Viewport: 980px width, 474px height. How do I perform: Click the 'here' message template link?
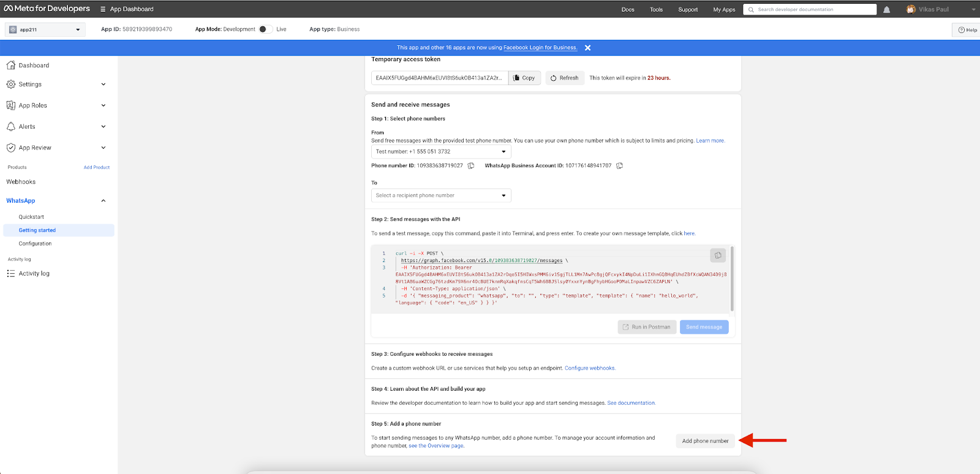click(689, 233)
